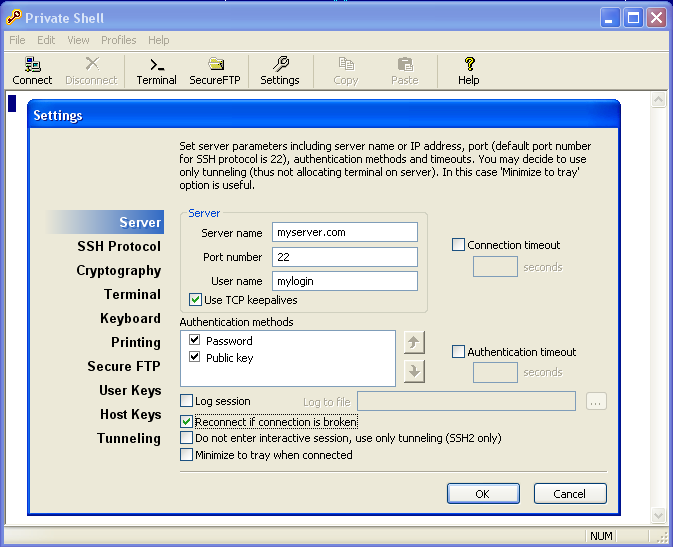
Task: Click the Server name field
Action: [345, 232]
